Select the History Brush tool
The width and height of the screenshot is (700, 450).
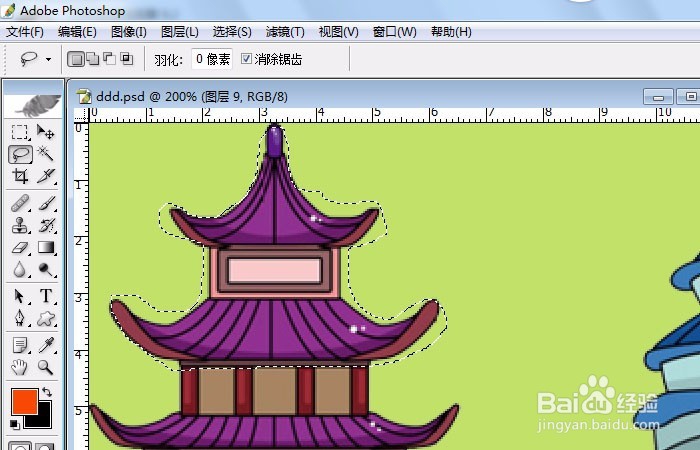(46, 225)
